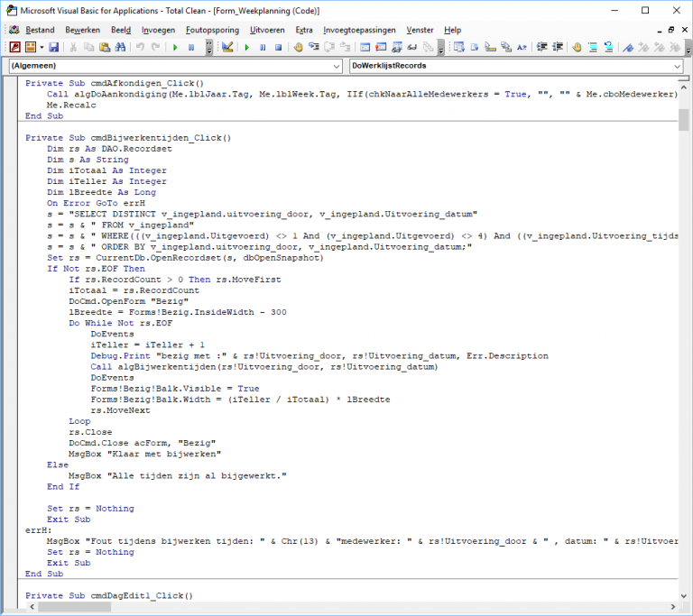693x616 pixels.
Task: Click the Stop/Reset square icon
Action: (x=279, y=47)
